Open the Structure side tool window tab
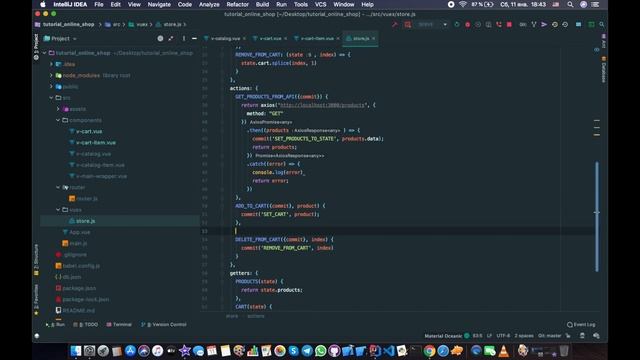The image size is (640, 360). tap(36, 260)
